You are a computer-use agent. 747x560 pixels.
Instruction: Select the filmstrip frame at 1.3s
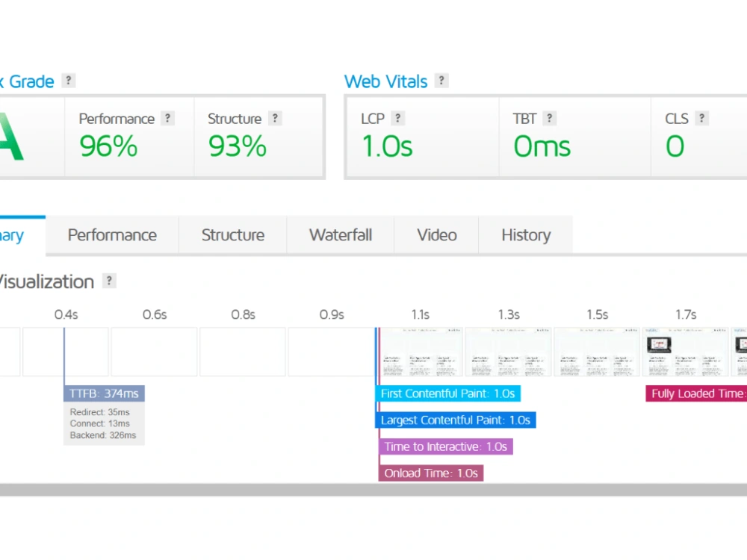(x=508, y=352)
